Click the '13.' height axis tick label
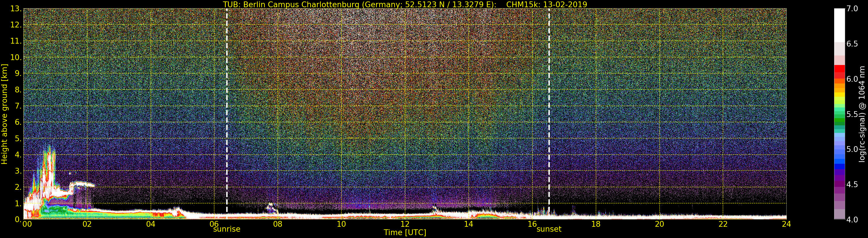 pos(16,9)
